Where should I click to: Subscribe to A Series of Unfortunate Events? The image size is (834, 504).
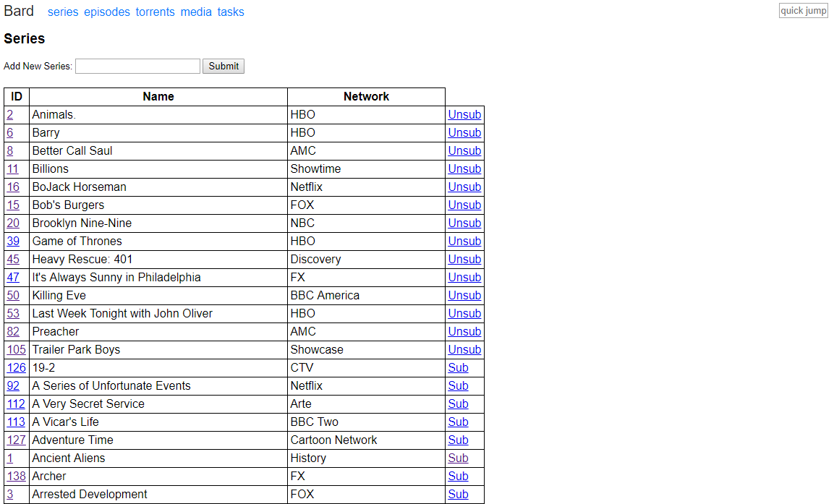458,385
